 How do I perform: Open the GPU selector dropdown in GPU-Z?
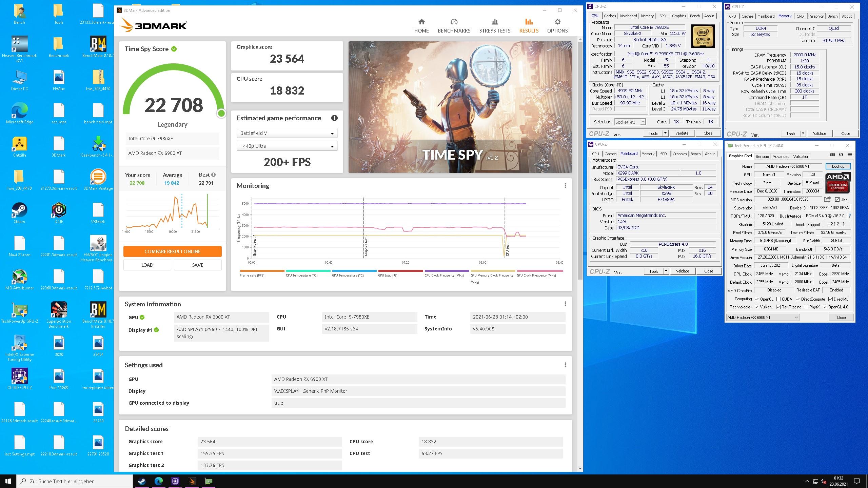(x=763, y=318)
